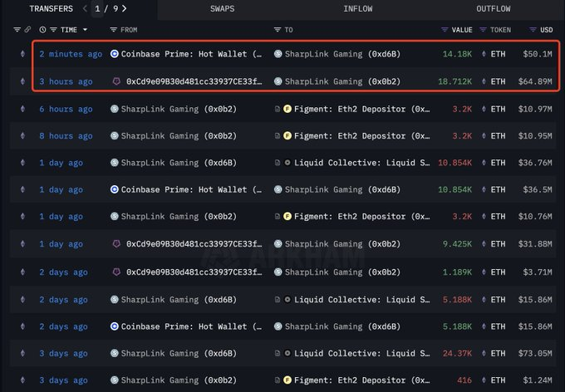The height and width of the screenshot is (392, 565).
Task: Open the TO column filter
Action: pos(277,30)
